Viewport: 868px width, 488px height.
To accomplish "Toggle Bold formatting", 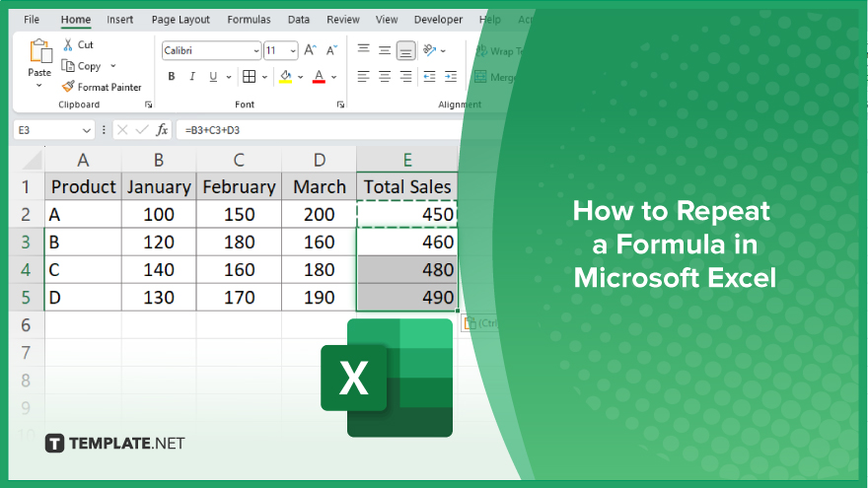I will point(172,76).
